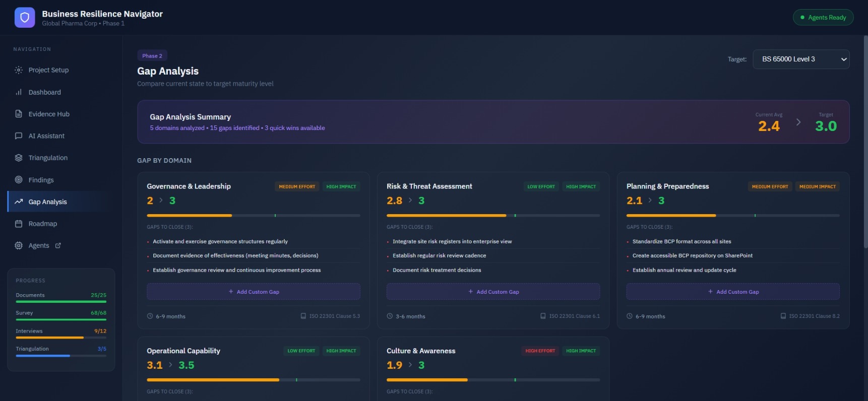Click the Project Setup gear icon
This screenshot has width=868, height=401.
click(x=19, y=70)
